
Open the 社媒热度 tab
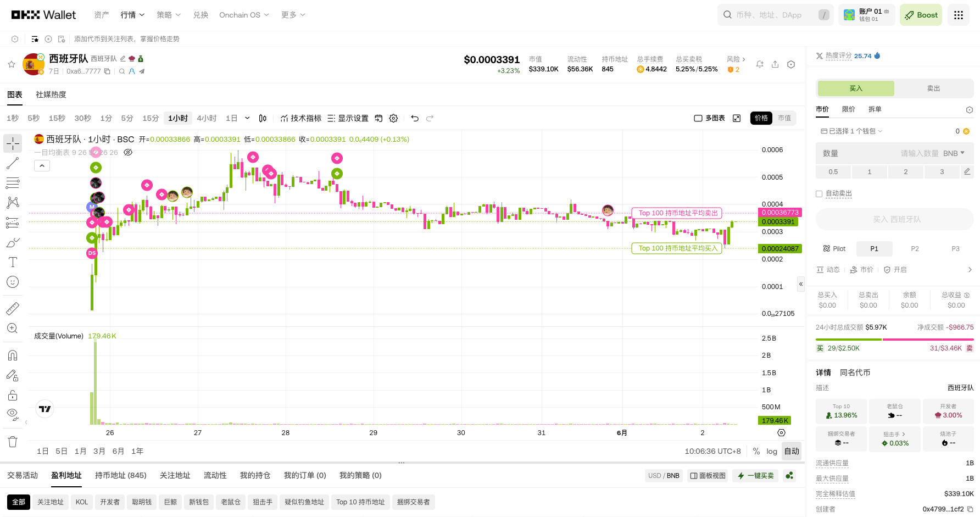[51, 94]
